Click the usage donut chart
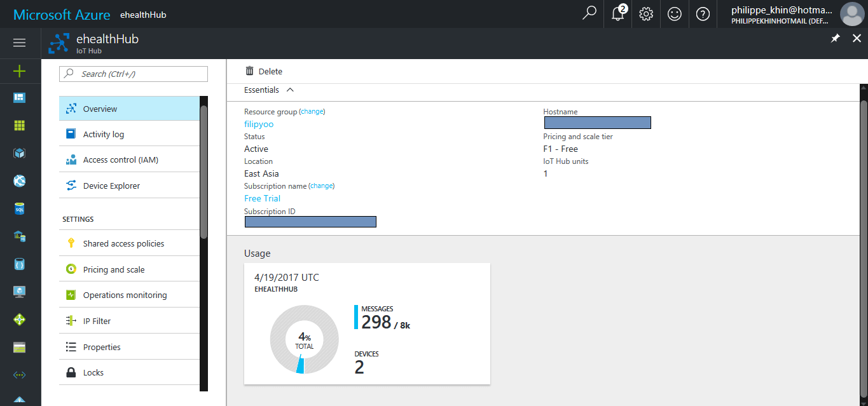 (x=304, y=340)
